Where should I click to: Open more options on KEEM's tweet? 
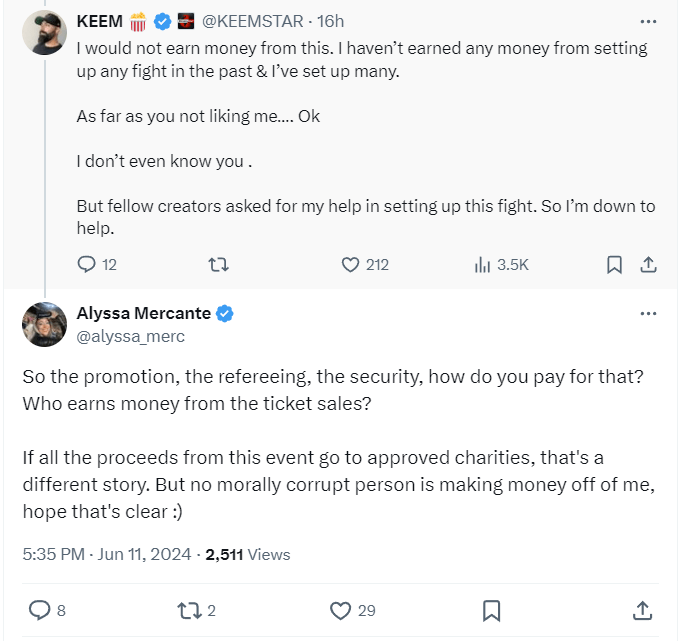point(647,20)
